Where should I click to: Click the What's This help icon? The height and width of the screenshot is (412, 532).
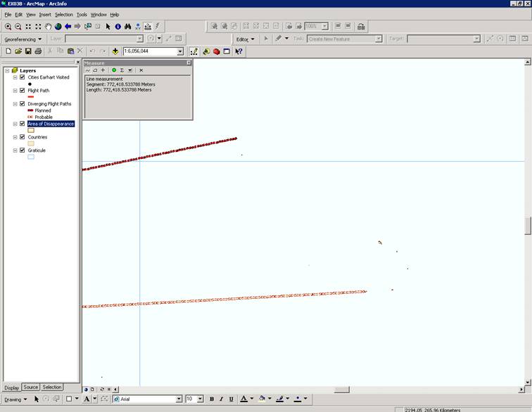[239, 51]
